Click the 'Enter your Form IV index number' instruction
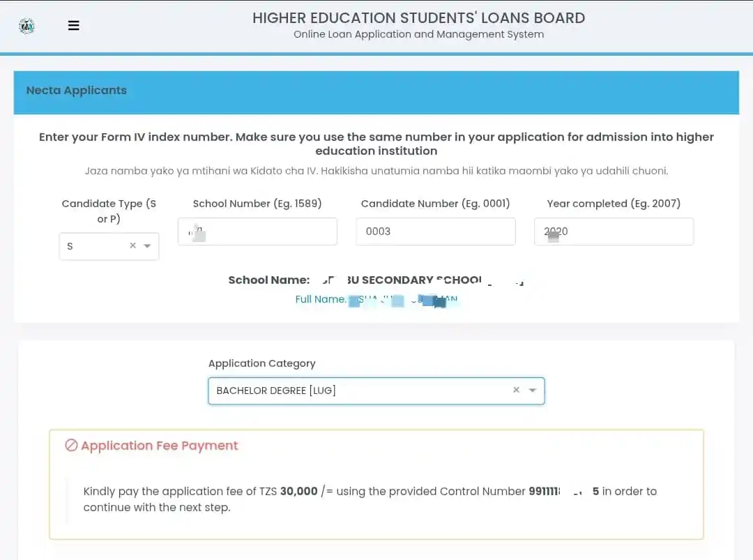The width and height of the screenshot is (753, 560). click(x=376, y=144)
